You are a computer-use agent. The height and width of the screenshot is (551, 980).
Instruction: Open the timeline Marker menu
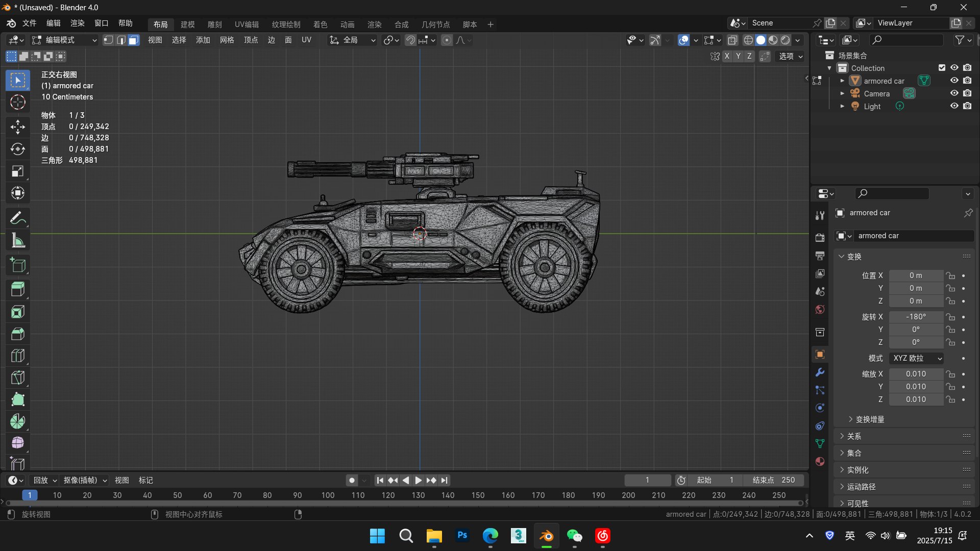coord(145,480)
